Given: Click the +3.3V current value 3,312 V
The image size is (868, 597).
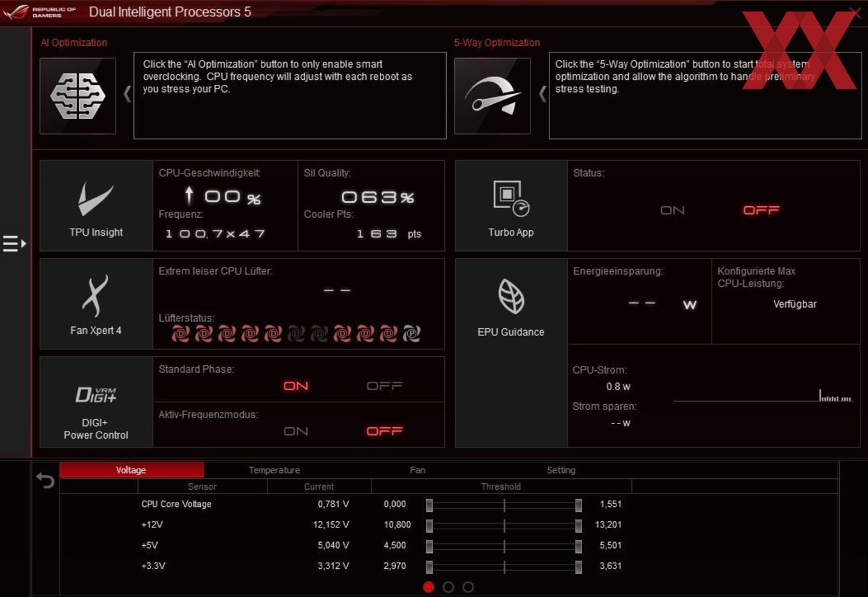Looking at the screenshot, I should point(333,566).
